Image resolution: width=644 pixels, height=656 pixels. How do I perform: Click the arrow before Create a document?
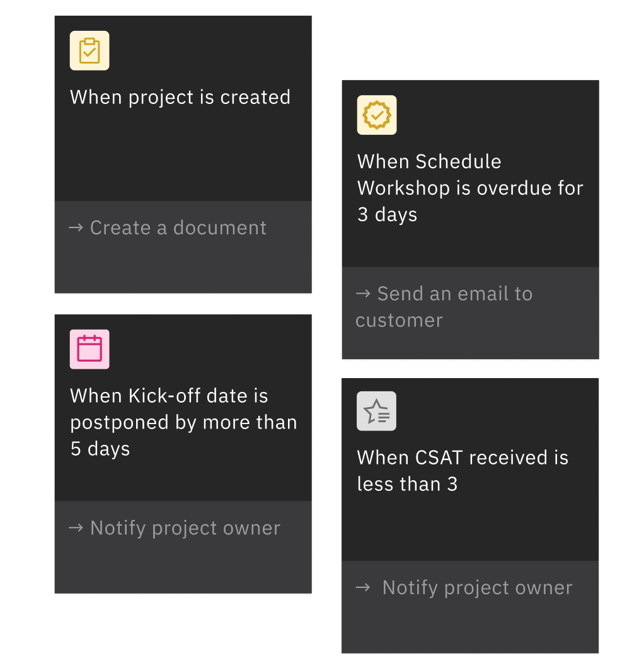[77, 227]
